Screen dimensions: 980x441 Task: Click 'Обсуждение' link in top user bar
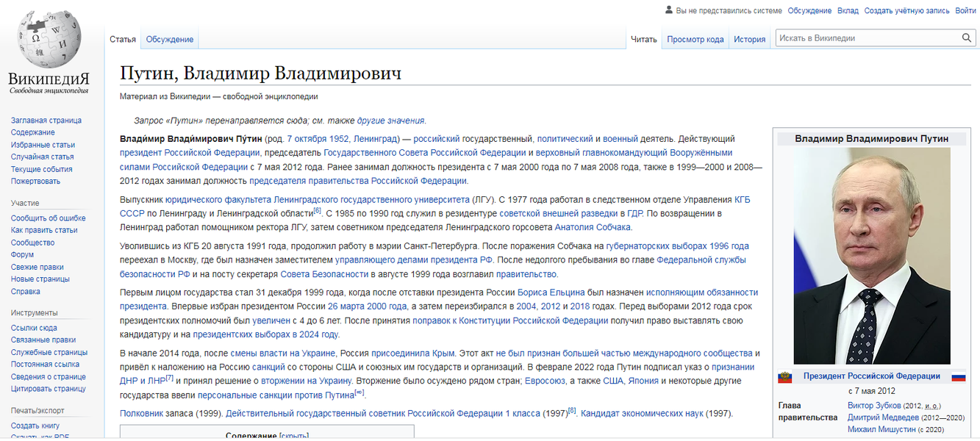click(x=809, y=11)
